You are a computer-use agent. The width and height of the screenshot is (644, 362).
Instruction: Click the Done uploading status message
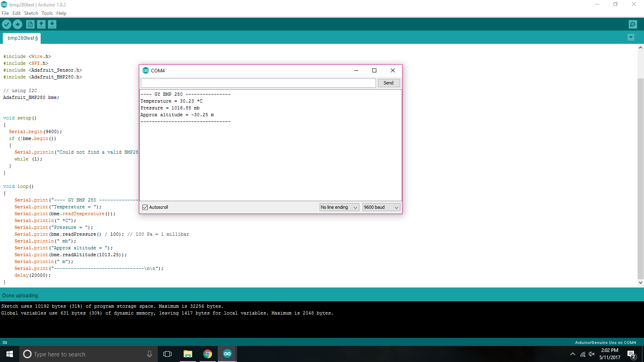[21, 296]
